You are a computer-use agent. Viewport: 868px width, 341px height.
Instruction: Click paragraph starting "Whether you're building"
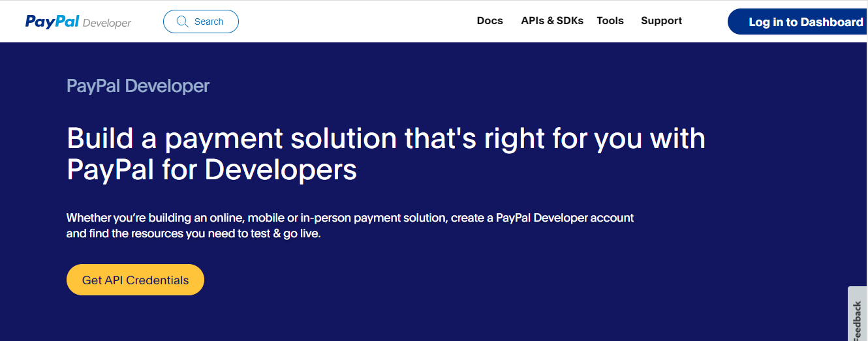pyautogui.click(x=350, y=226)
